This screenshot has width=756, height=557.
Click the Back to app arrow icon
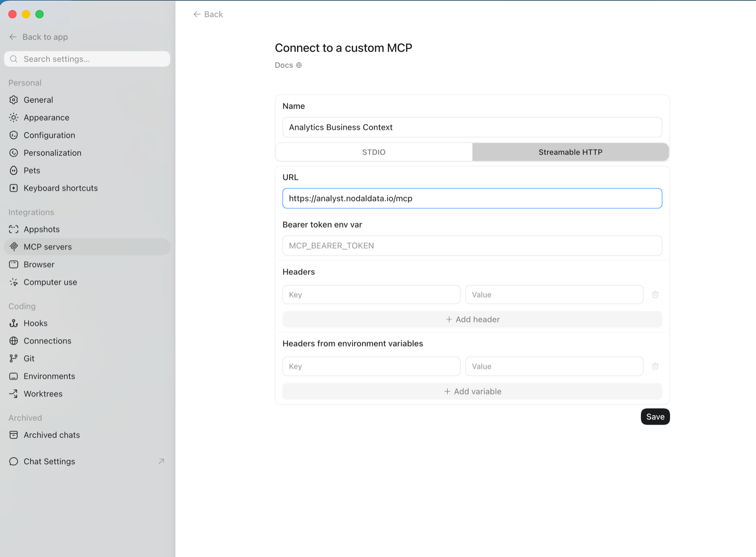tap(13, 37)
